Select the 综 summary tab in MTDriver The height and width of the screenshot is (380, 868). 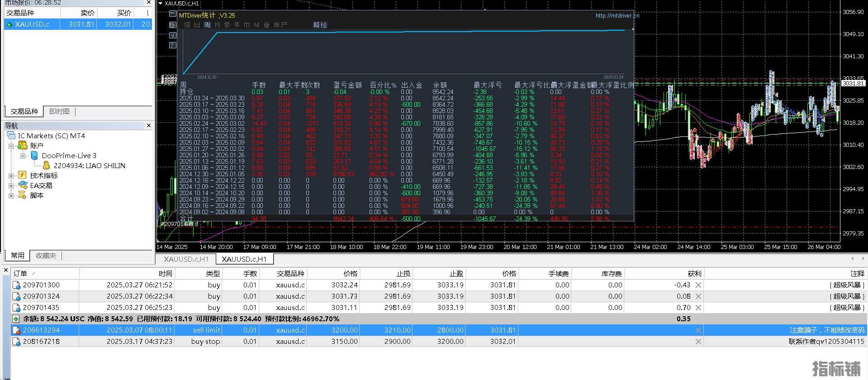coord(187,25)
